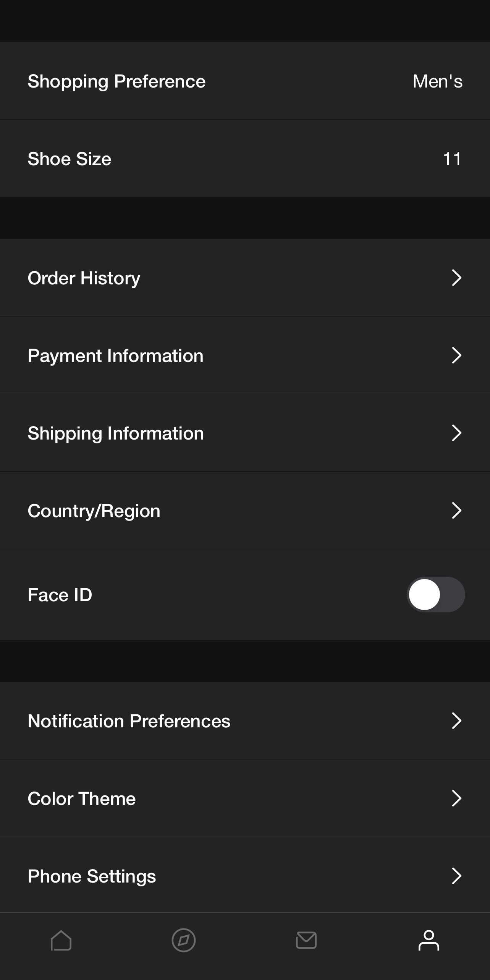The width and height of the screenshot is (490, 980).
Task: Tap the Notification Preferences chevron arrow
Action: coord(456,721)
